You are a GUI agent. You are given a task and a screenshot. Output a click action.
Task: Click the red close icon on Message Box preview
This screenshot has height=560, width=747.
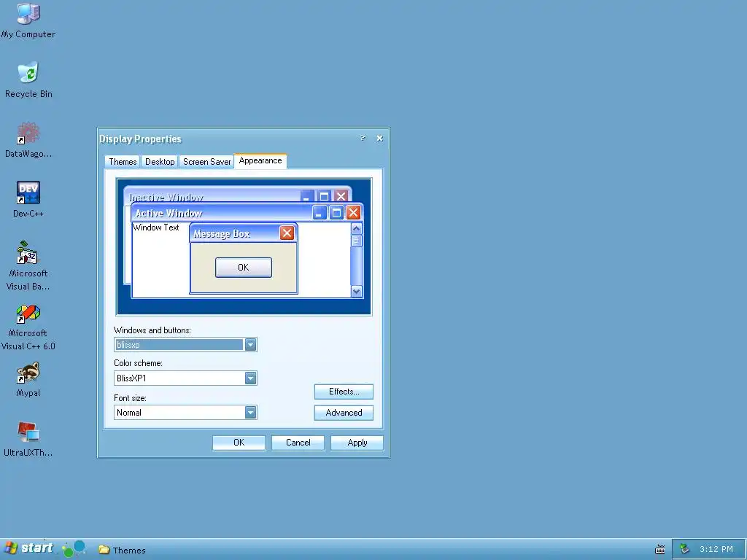pyautogui.click(x=287, y=233)
